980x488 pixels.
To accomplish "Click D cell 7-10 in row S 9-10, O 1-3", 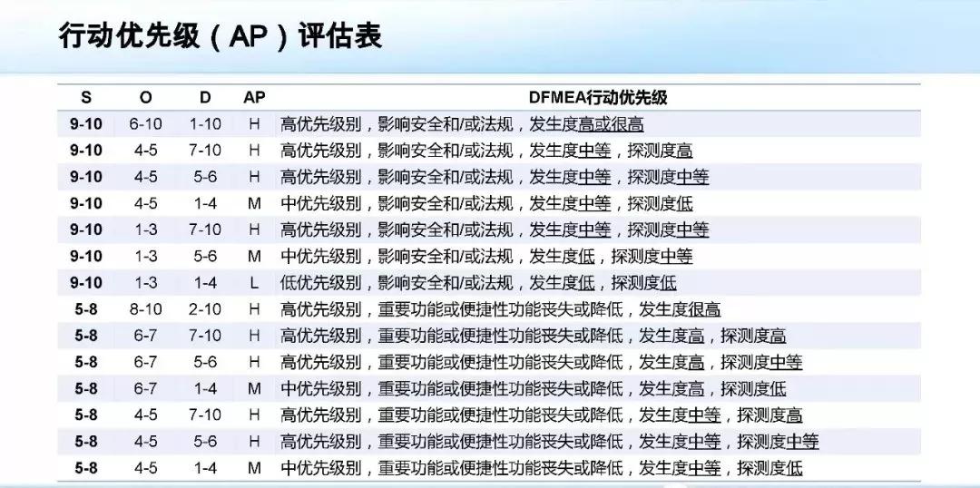I will [205, 229].
